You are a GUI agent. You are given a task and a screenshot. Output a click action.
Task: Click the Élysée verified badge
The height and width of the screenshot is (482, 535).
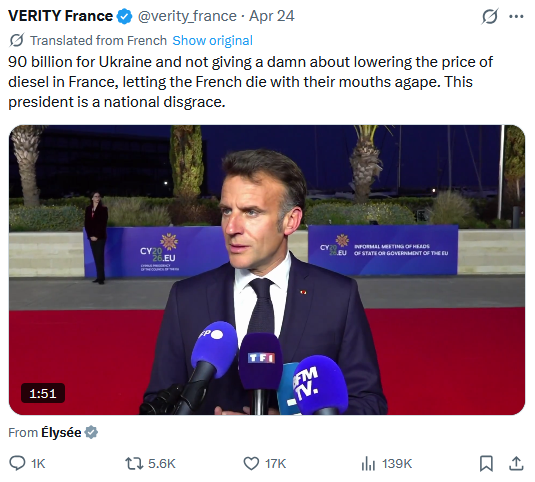tap(91, 433)
